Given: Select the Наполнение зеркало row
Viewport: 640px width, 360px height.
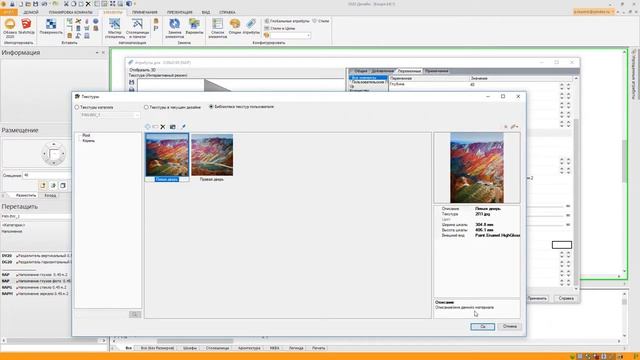Looking at the screenshot, I should pyautogui.click(x=36, y=293).
